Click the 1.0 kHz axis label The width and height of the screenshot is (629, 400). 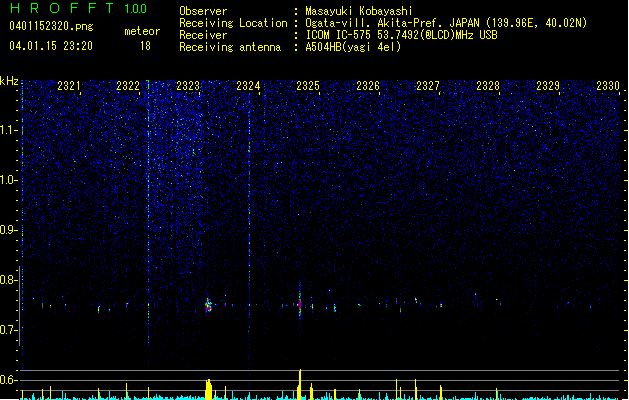pos(9,180)
